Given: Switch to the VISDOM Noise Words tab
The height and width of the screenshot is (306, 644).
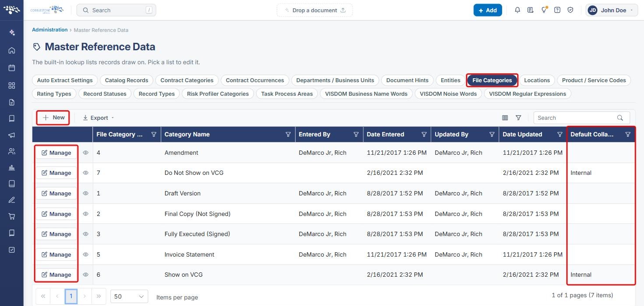Looking at the screenshot, I should pos(448,94).
